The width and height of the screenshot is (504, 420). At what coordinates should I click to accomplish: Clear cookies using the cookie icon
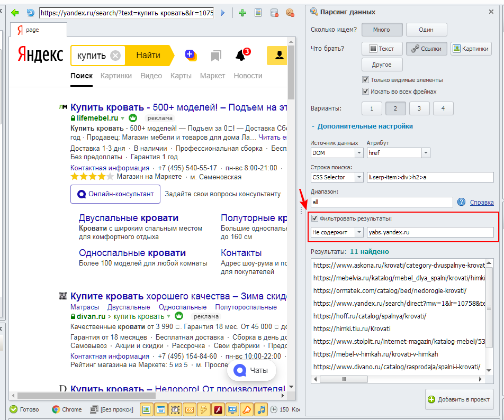(290, 13)
